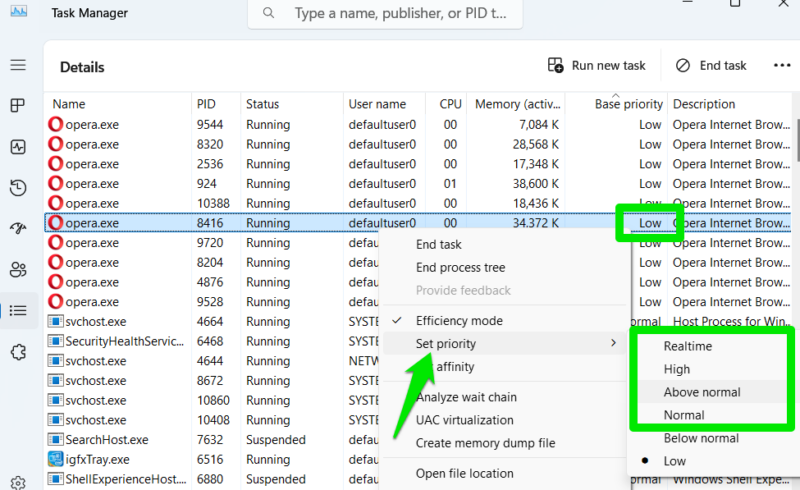Click the Opera icon for PID 9544
Viewport: 800px width, 490px height.
[55, 125]
